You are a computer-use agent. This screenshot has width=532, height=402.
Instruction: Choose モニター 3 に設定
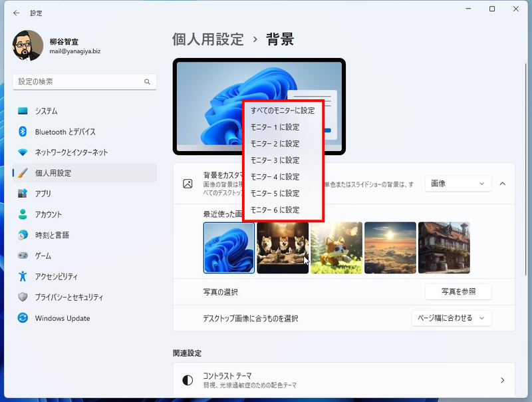coord(283,160)
